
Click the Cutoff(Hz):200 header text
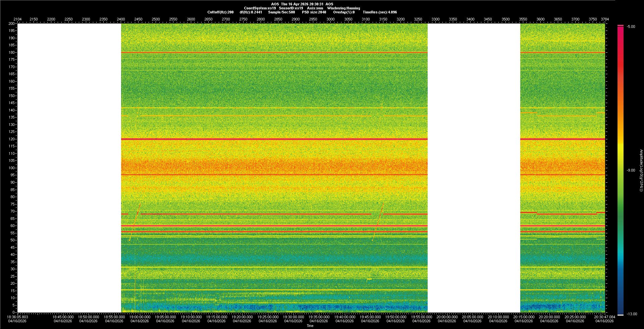point(220,12)
